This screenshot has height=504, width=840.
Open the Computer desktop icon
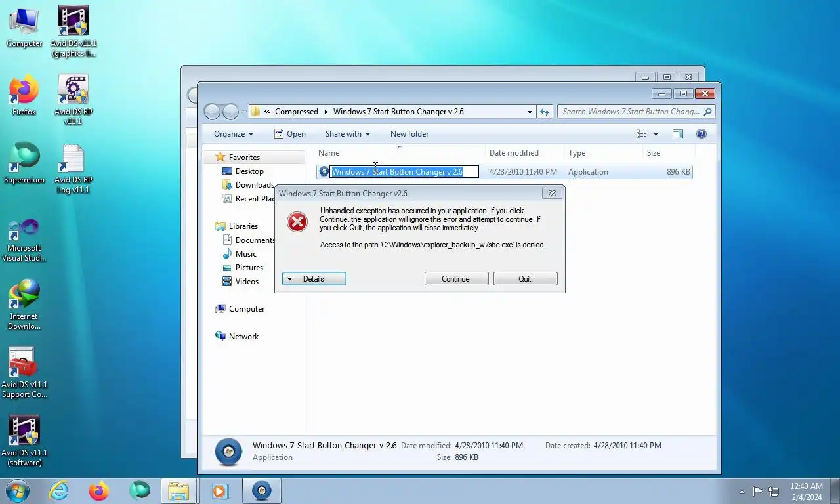click(24, 28)
